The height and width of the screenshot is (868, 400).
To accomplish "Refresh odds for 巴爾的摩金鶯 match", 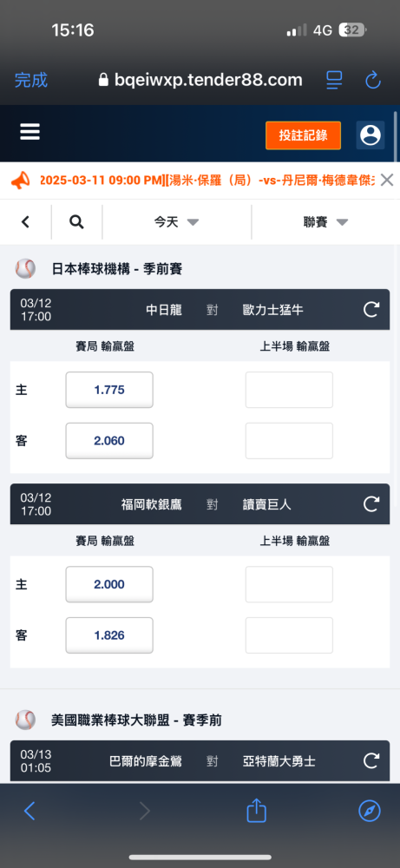I will coord(371,761).
